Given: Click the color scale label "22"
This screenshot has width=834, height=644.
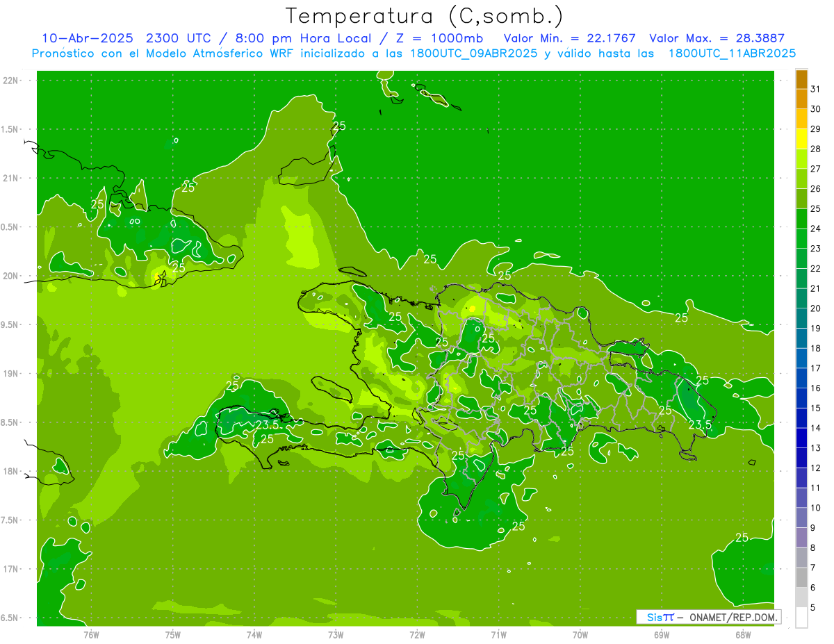Looking at the screenshot, I should 816,269.
